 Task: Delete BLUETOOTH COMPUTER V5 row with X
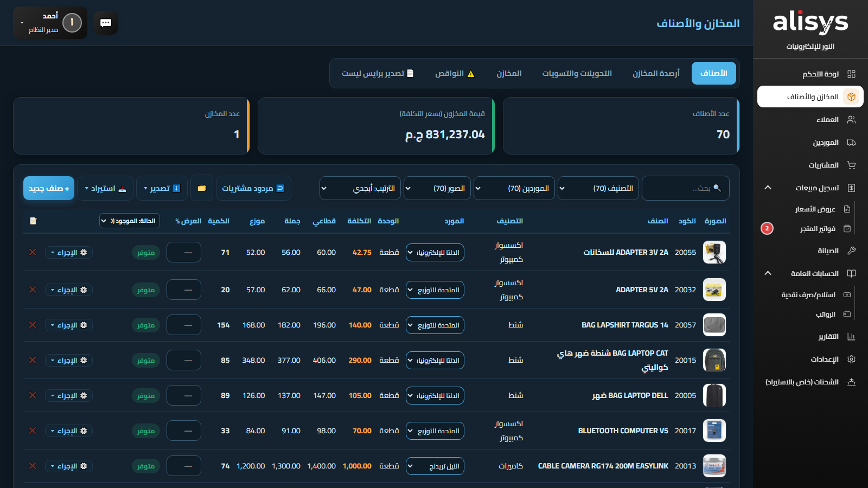[33, 431]
